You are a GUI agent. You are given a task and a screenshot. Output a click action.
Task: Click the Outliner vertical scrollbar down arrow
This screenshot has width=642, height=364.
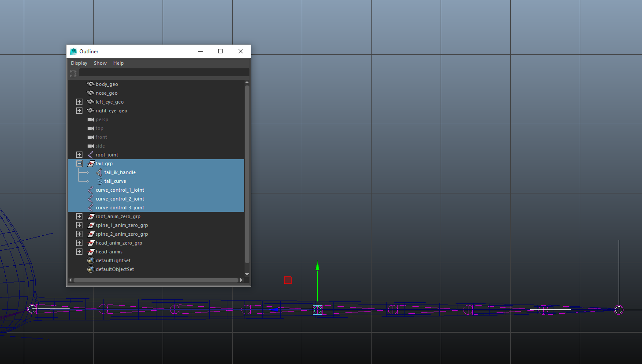coord(247,274)
